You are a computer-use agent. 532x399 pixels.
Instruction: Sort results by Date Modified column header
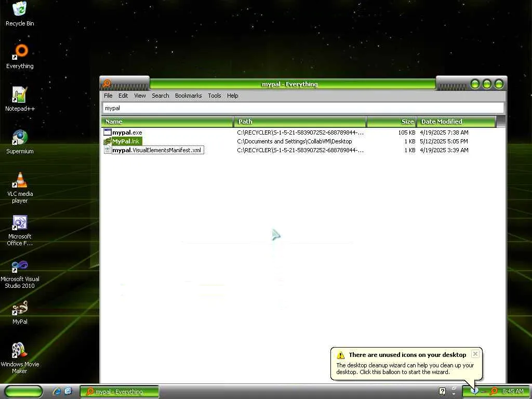click(456, 122)
